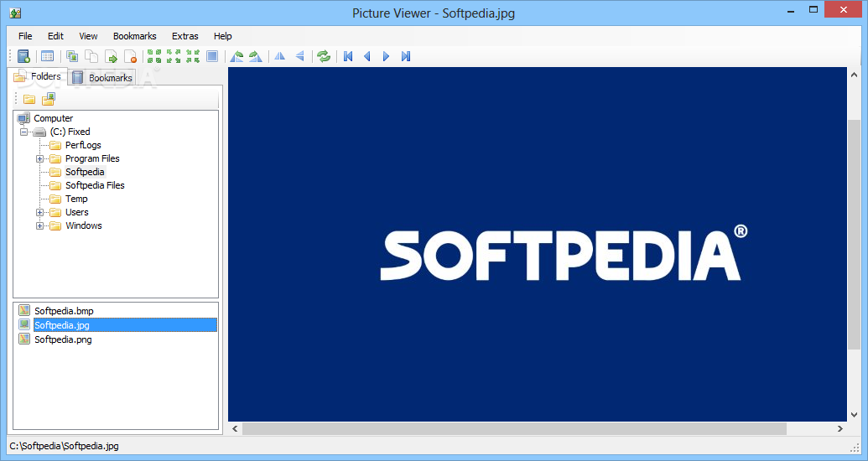Click the copy file (two pages) toolbar icon
The width and height of the screenshot is (868, 461).
91,56
